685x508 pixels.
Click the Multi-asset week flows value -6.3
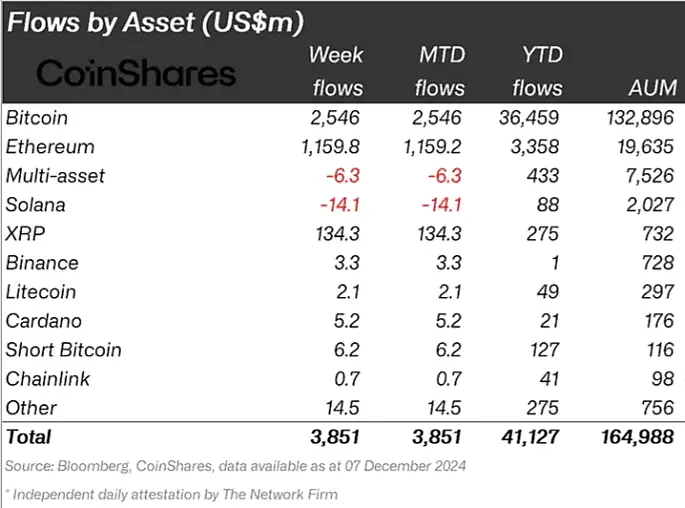tap(343, 176)
